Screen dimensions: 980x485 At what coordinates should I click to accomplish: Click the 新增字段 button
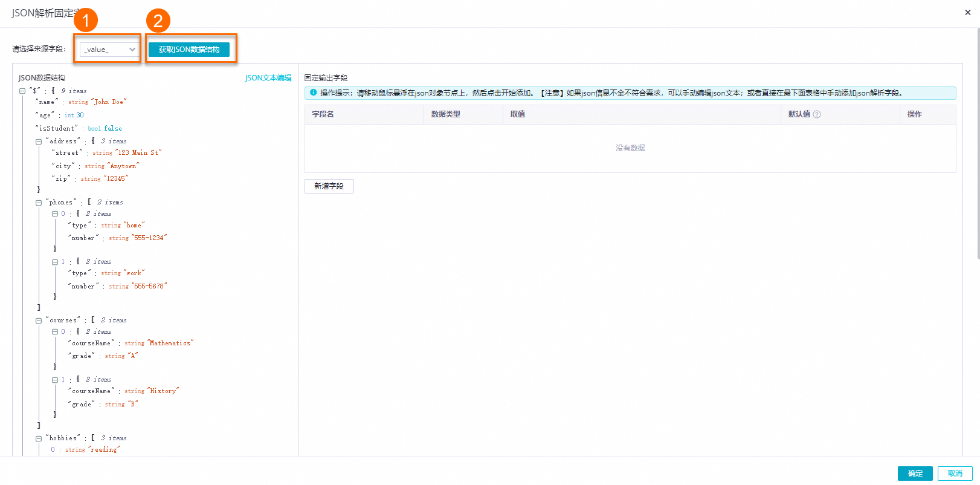[x=329, y=186]
